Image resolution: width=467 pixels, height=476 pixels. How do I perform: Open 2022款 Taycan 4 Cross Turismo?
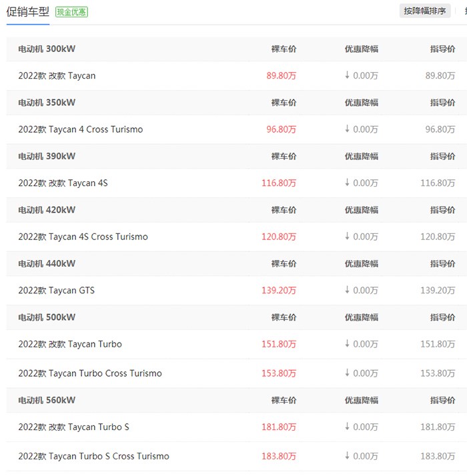[x=81, y=129]
